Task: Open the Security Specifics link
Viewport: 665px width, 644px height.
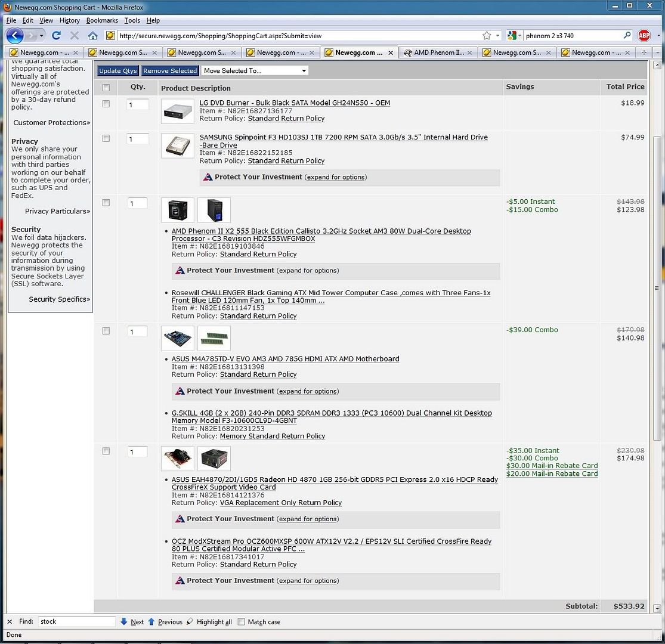Action: click(x=60, y=299)
